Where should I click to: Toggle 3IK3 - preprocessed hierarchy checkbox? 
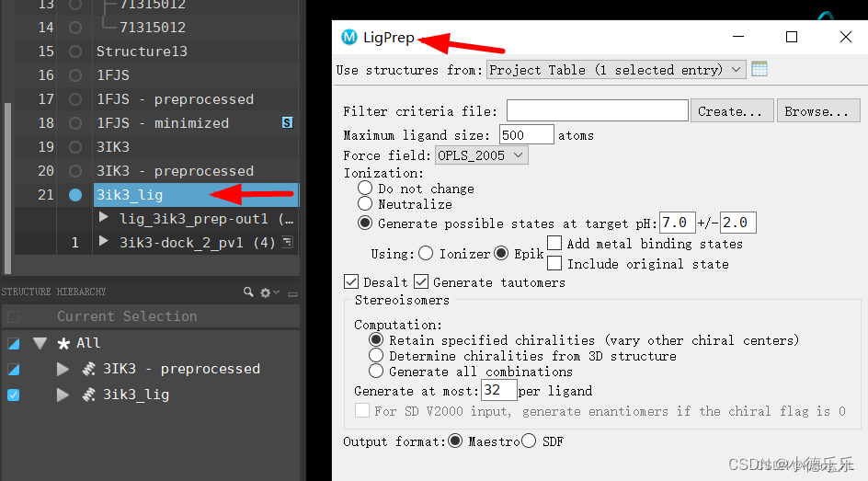pyautogui.click(x=13, y=369)
